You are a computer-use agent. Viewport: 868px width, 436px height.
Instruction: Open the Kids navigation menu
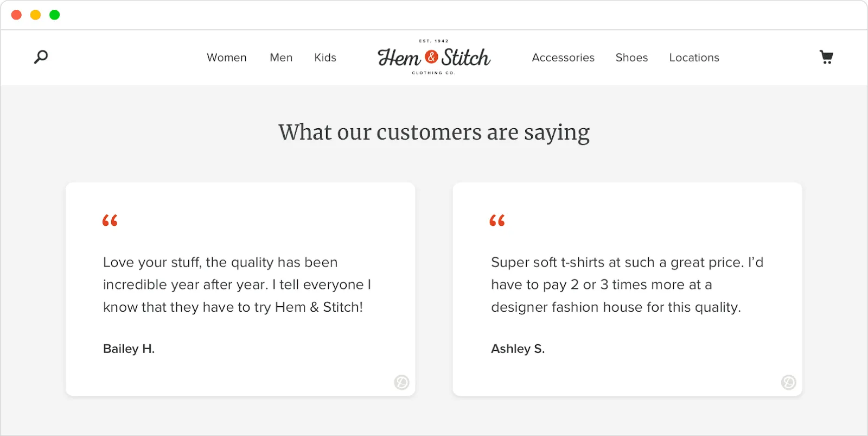point(325,58)
